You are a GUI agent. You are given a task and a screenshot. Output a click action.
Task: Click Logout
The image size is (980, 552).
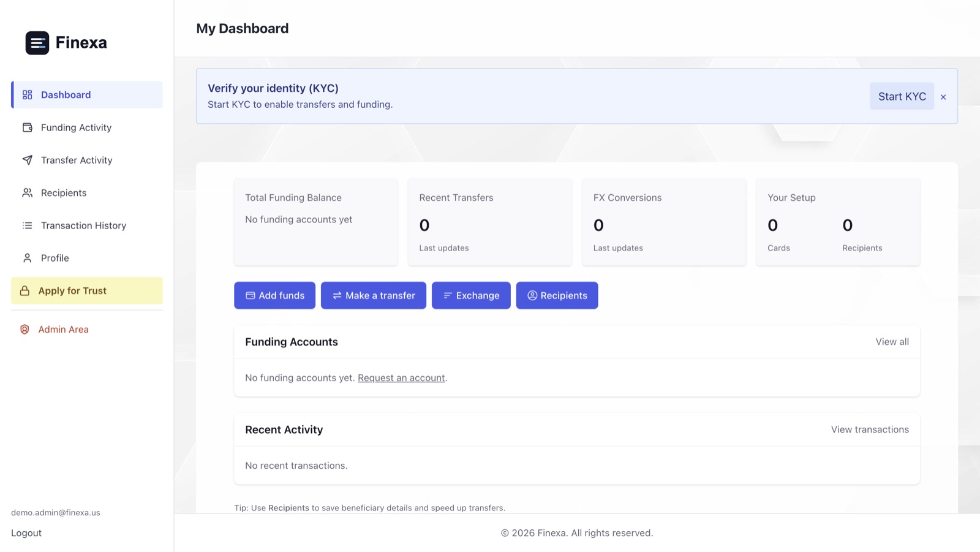click(26, 533)
